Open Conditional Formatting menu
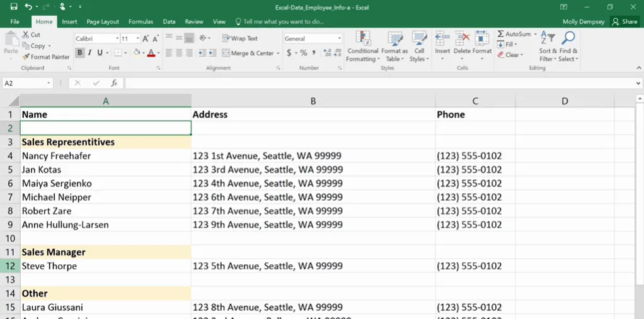This screenshot has width=644, height=319. 363,47
